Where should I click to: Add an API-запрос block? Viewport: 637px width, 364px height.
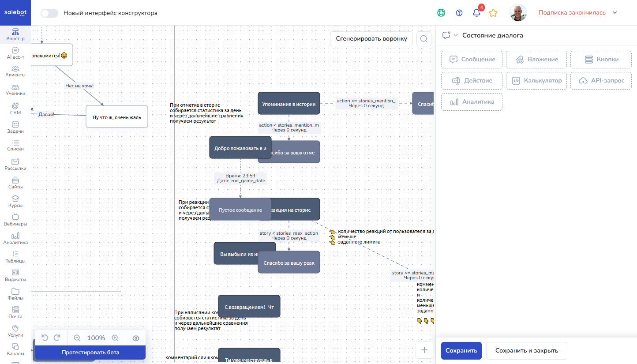point(601,81)
